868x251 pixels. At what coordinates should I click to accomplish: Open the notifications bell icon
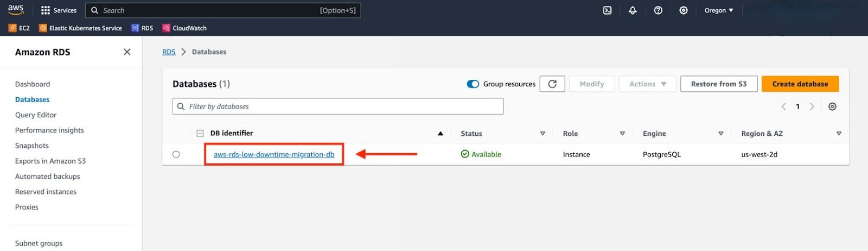[633, 10]
